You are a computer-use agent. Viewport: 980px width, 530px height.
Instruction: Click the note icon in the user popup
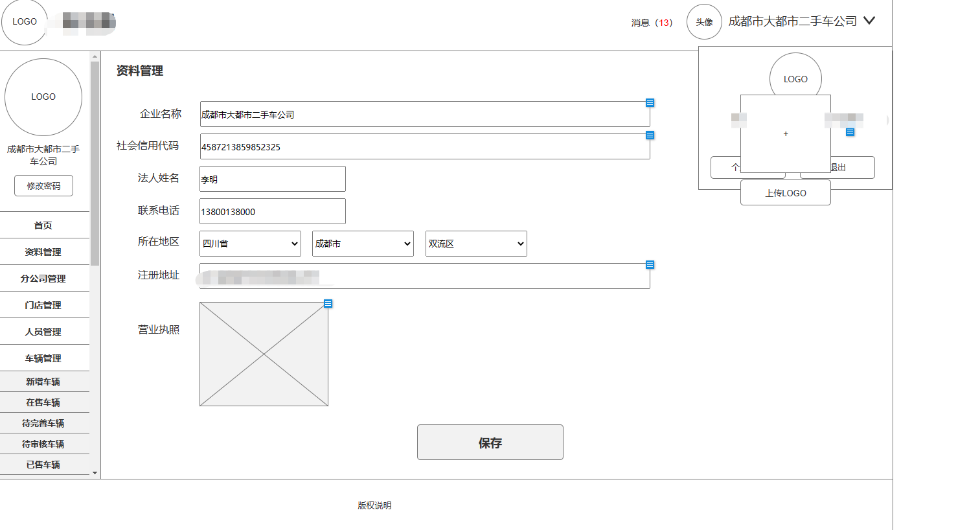click(x=850, y=132)
